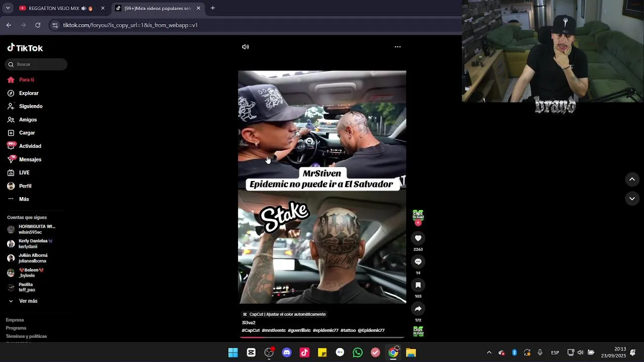Open Julián Alborná followed account

pyautogui.click(x=28, y=258)
